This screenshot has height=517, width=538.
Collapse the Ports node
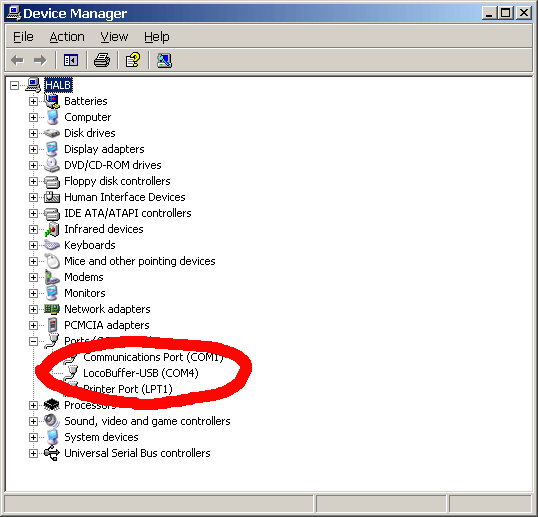point(33,341)
